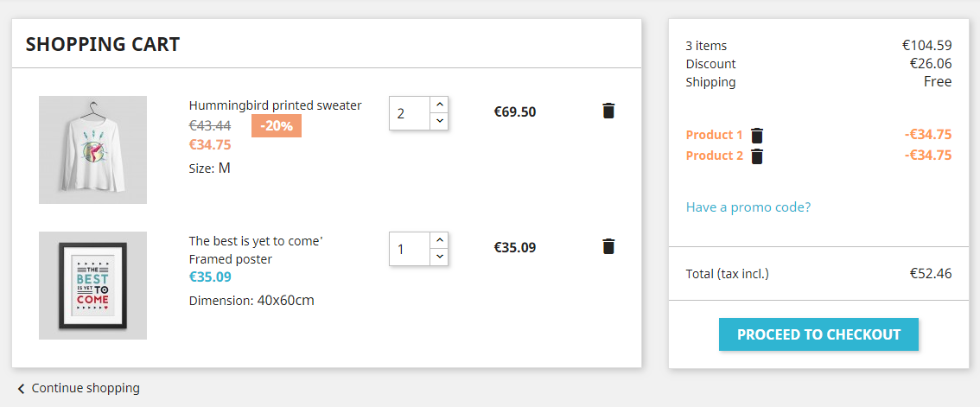Go back via Continue shopping link

coord(85,389)
